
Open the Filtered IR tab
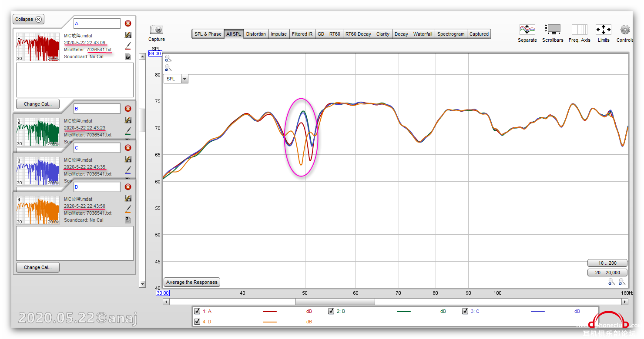302,34
